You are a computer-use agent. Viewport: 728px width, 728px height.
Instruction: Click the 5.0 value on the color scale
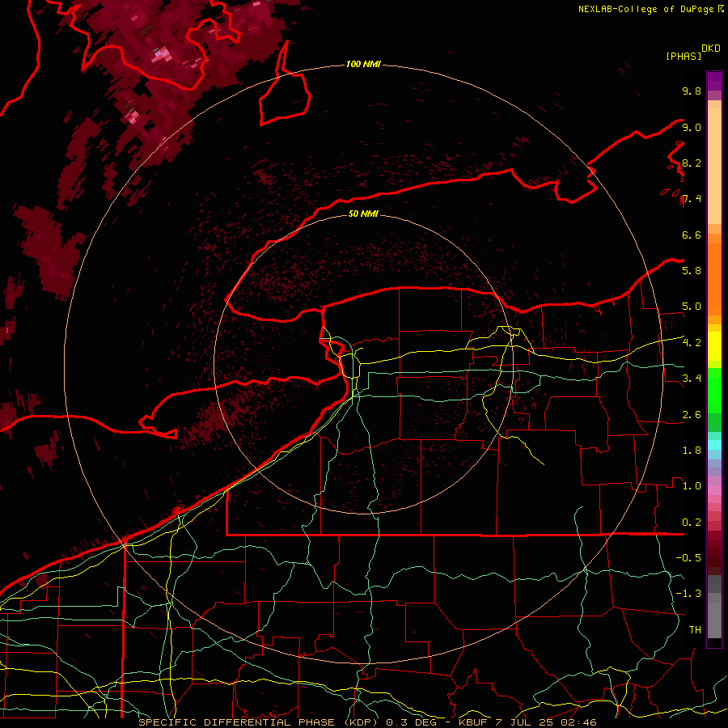point(692,307)
